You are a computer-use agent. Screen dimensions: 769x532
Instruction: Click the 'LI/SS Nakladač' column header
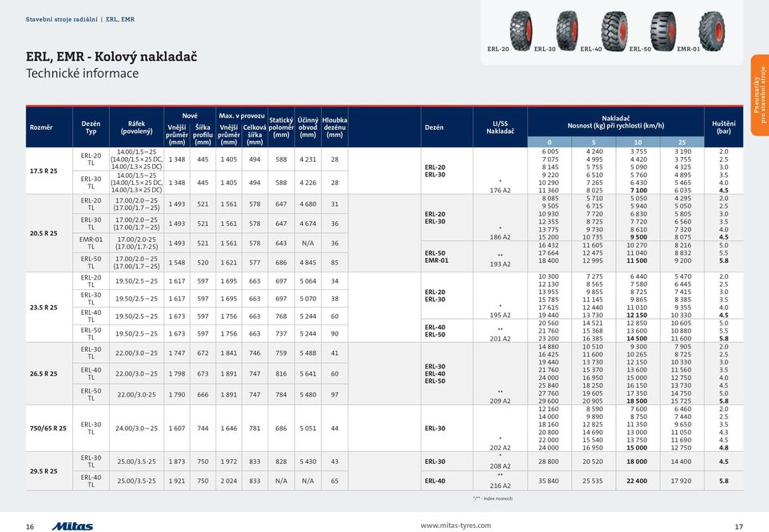pos(500,127)
